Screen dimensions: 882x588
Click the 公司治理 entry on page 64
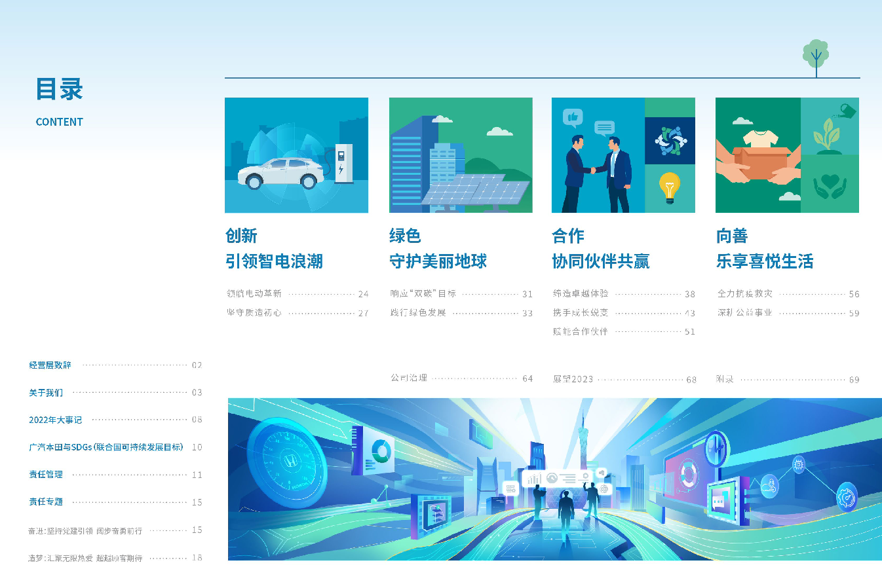click(x=409, y=378)
